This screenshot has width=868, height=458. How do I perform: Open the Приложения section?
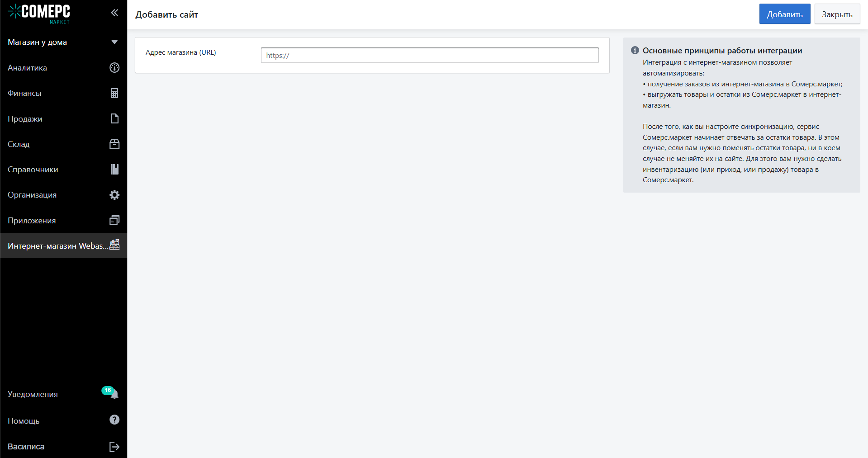point(32,221)
